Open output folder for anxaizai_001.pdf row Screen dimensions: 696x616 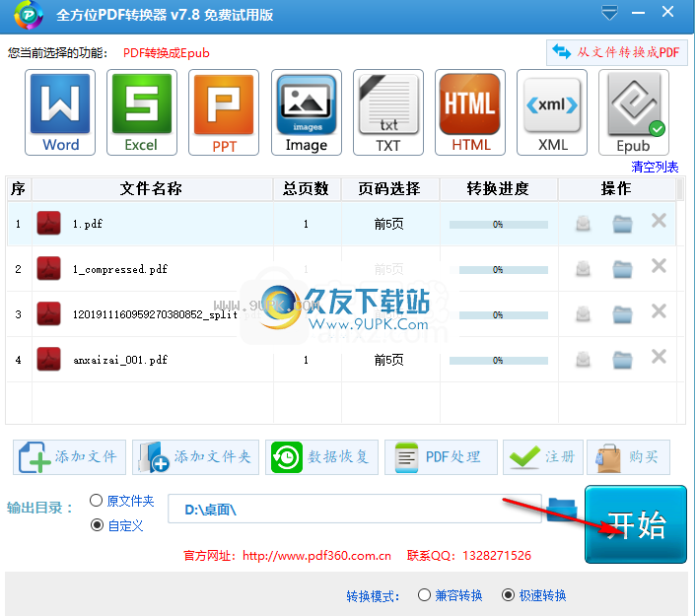pyautogui.click(x=622, y=360)
